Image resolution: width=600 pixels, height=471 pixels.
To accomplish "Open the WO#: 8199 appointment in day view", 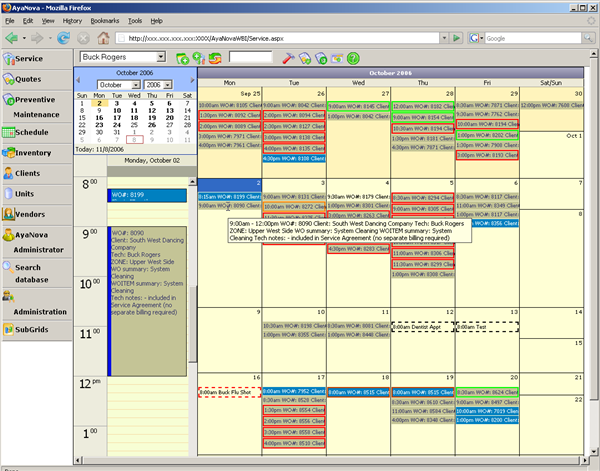I will [147, 195].
